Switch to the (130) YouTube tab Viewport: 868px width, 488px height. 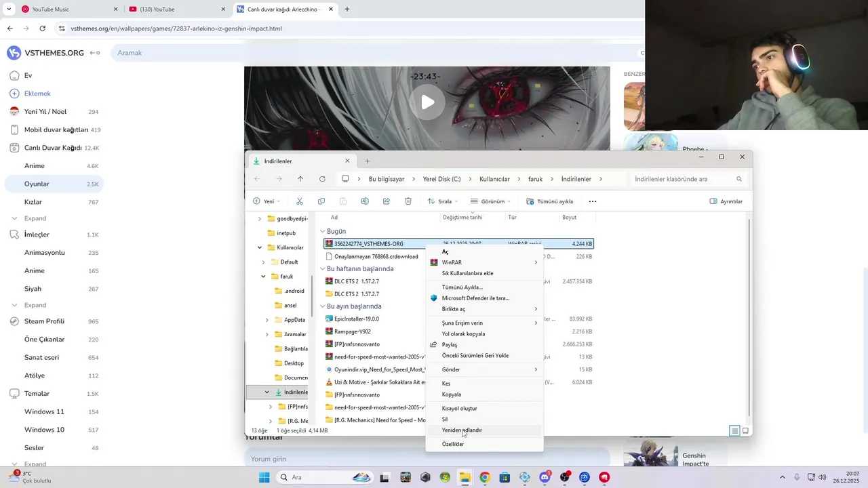[176, 9]
